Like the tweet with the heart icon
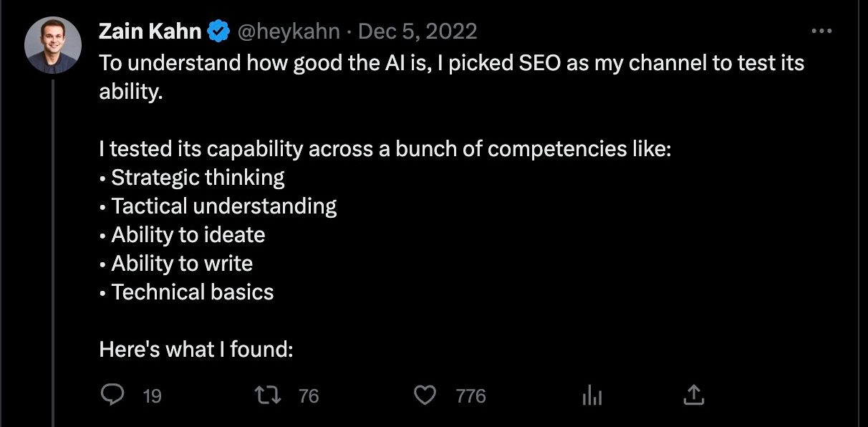 click(x=426, y=395)
